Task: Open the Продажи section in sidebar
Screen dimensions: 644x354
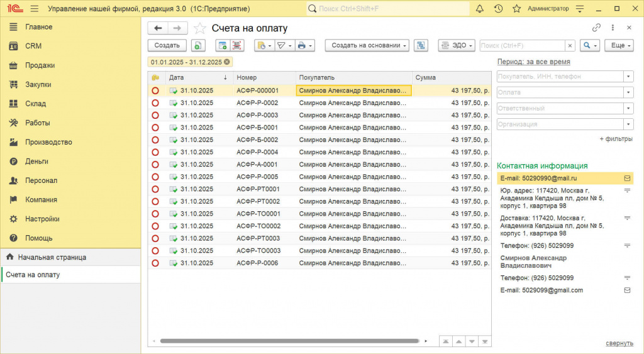Action: [x=40, y=65]
